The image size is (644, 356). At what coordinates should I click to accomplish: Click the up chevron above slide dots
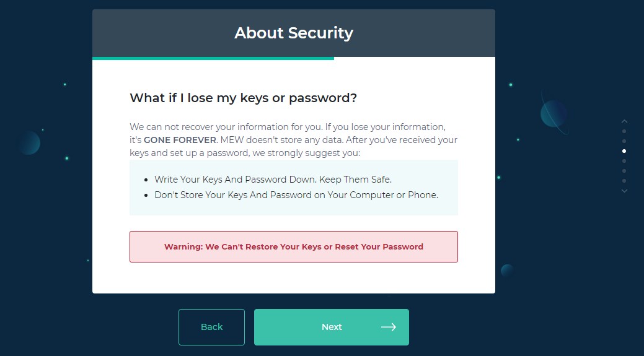point(624,121)
